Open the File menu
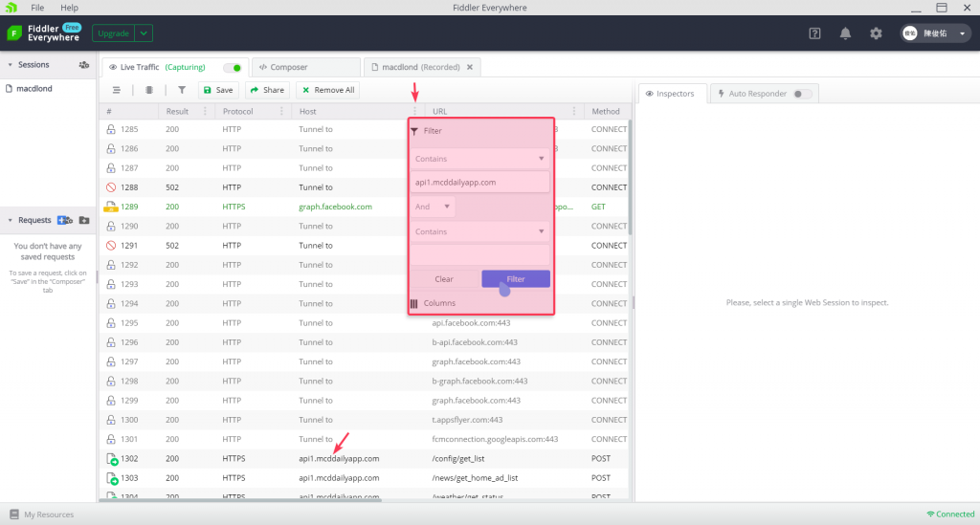980x525 pixels. [37, 8]
